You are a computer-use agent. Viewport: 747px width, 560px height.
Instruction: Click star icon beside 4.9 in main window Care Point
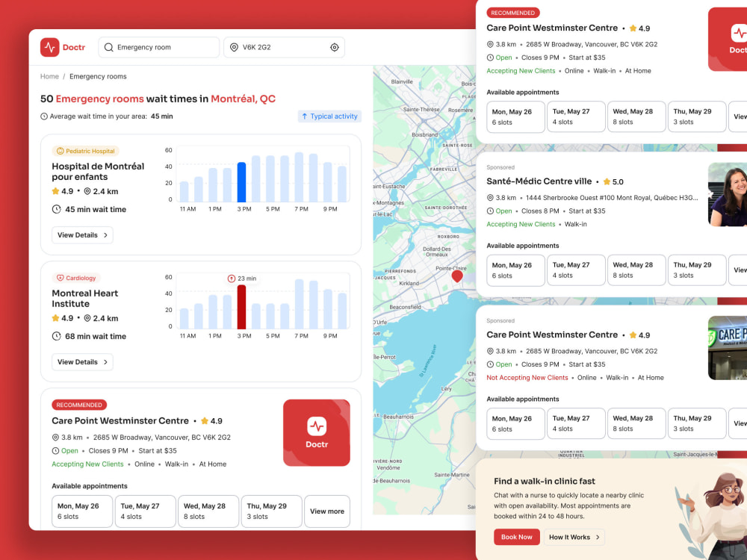(x=205, y=420)
